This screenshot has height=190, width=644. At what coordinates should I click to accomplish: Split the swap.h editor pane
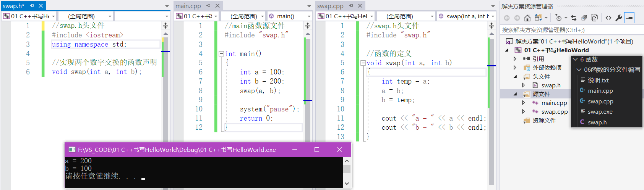coord(165,26)
